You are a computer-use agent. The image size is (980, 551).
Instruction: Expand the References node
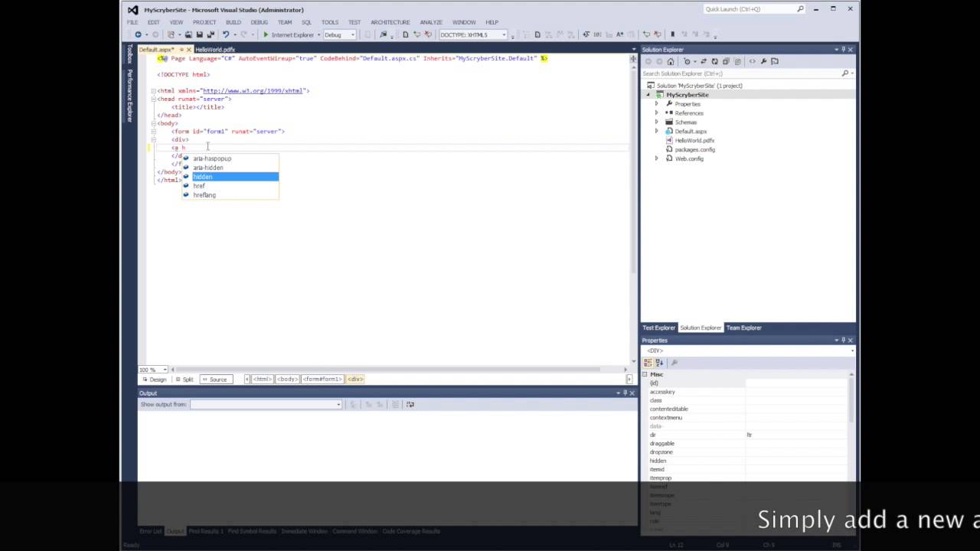click(656, 113)
